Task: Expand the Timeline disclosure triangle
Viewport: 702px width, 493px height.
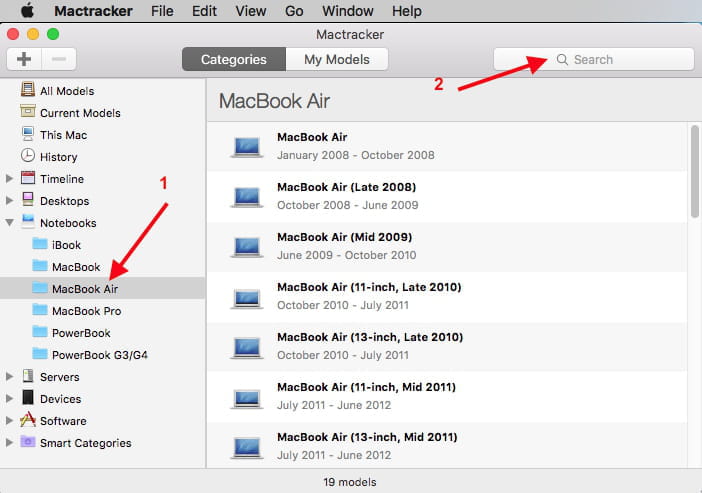Action: tap(9, 179)
